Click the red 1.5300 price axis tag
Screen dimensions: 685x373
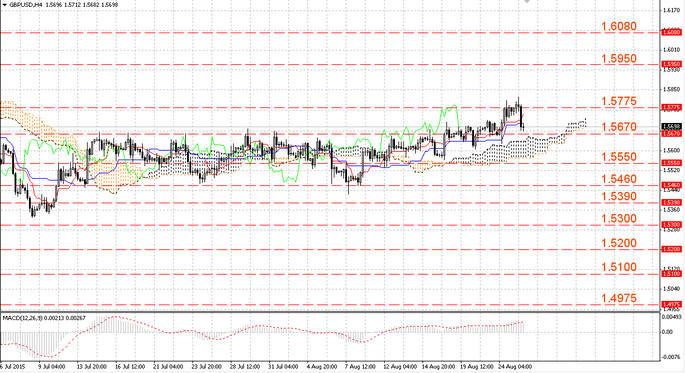[x=671, y=224]
